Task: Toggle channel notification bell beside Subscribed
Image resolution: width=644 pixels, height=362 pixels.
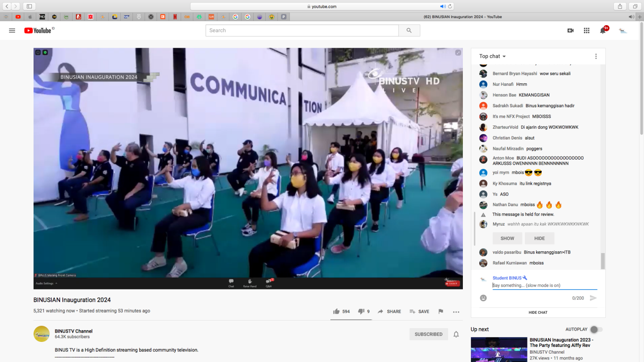Action: (x=456, y=334)
